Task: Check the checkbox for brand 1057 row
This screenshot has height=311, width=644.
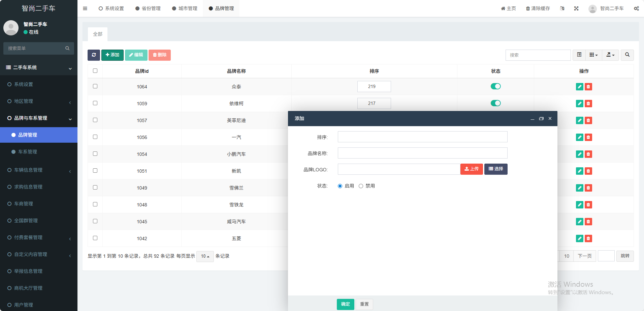Action: [x=95, y=120]
